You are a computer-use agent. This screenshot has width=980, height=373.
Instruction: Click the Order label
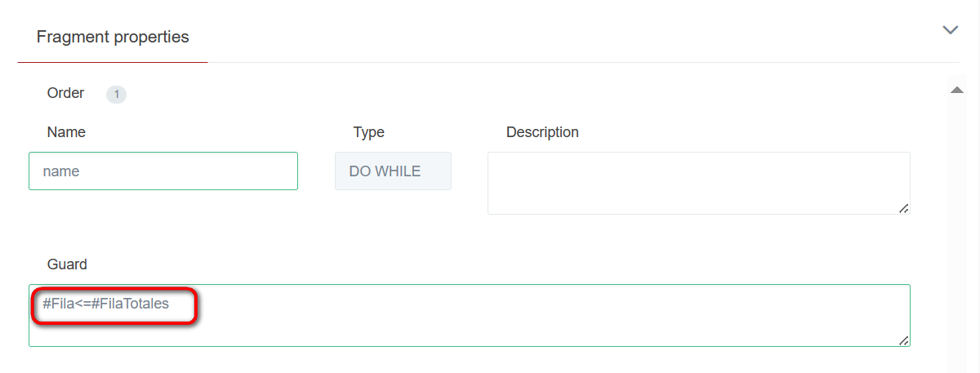click(x=65, y=93)
